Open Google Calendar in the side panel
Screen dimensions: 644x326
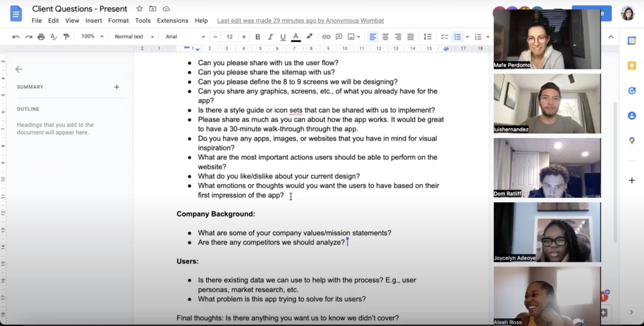(x=631, y=40)
